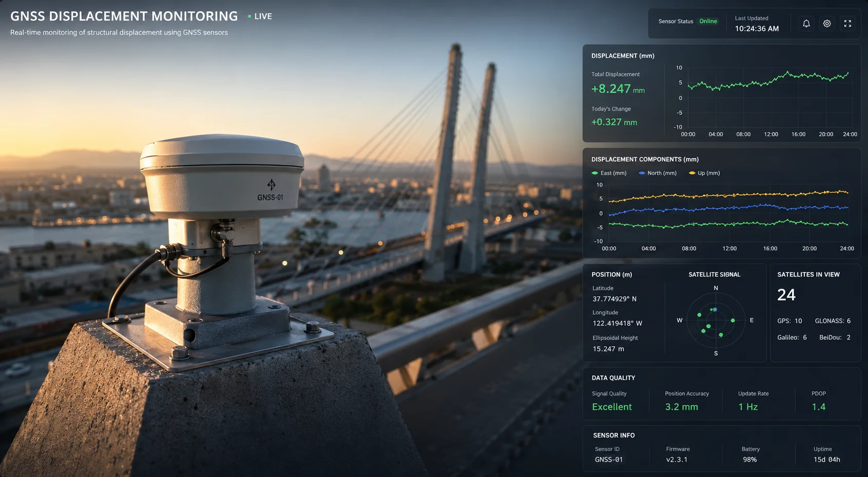Click the GPS: 10 satellite count
The image size is (868, 477).
point(790,321)
